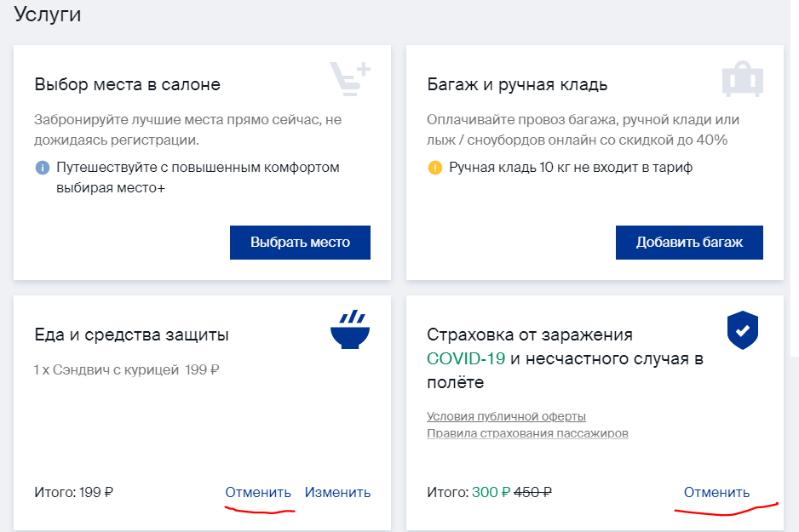Click the suitcase baggage icon
This screenshot has width=799, height=532.
point(743,79)
